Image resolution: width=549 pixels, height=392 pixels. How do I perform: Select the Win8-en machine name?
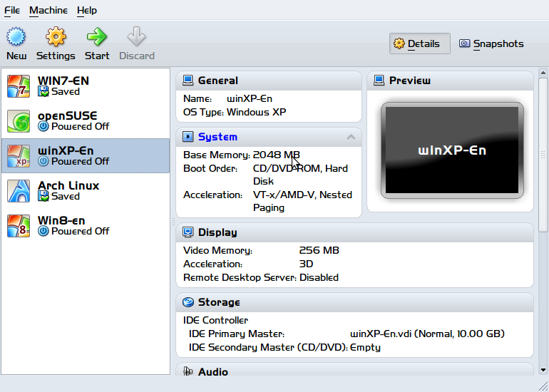tap(61, 220)
